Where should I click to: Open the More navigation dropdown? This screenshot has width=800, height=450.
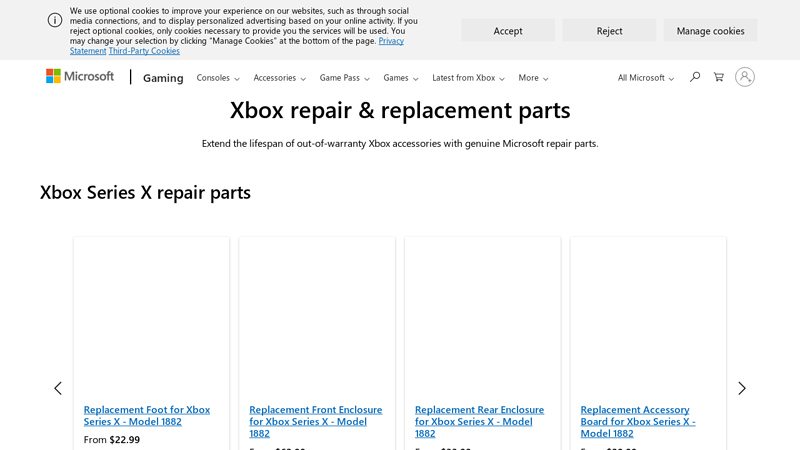pos(533,78)
